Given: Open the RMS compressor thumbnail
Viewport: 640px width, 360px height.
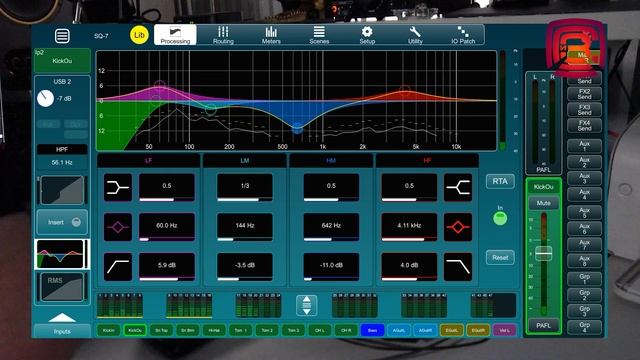Looking at the screenshot, I should pos(62,287).
